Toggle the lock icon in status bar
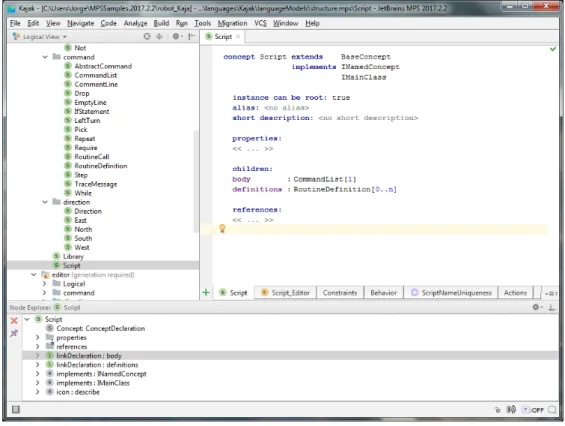This screenshot has height=426, width=565. click(498, 410)
